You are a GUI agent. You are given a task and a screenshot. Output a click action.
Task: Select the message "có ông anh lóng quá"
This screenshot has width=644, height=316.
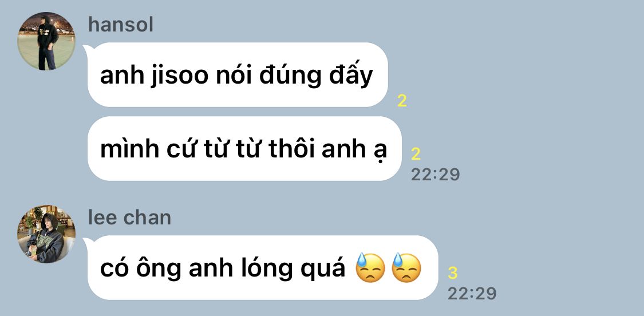pyautogui.click(x=263, y=267)
